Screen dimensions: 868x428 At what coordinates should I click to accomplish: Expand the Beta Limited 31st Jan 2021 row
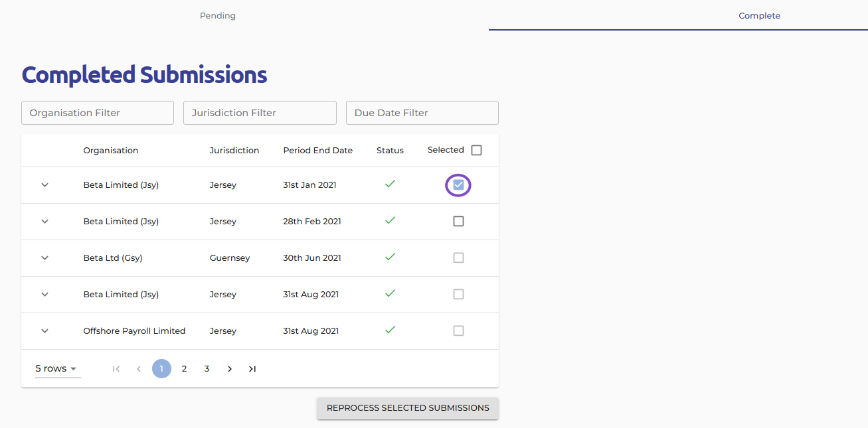(x=45, y=185)
